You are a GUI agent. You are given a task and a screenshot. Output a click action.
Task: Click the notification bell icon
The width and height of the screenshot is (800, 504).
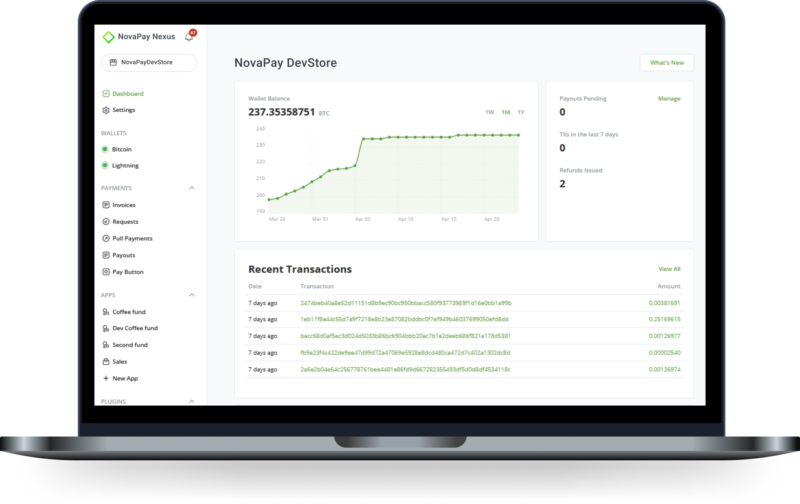tap(189, 37)
